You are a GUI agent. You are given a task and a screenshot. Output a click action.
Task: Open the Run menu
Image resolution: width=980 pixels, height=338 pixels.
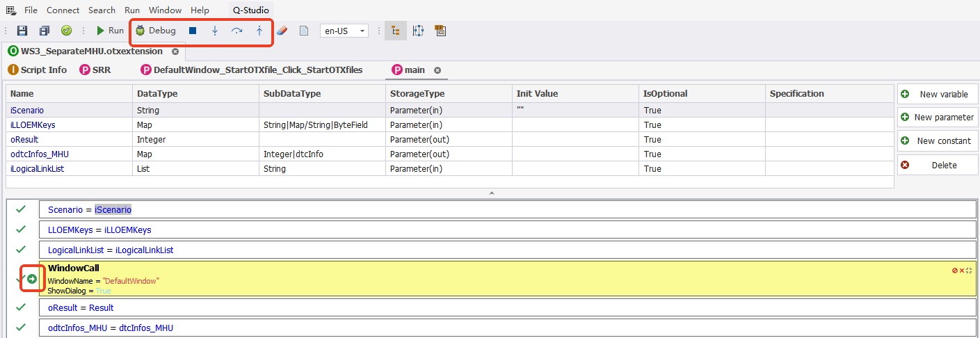[132, 10]
